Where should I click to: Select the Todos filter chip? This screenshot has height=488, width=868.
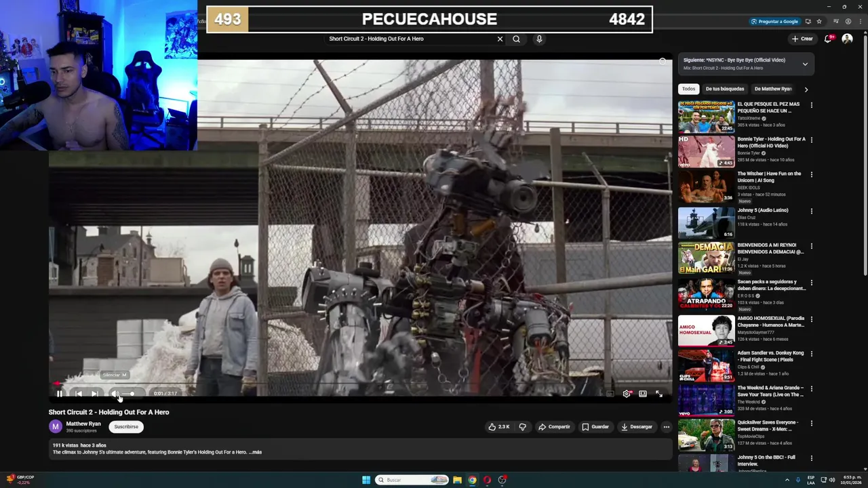(x=689, y=89)
